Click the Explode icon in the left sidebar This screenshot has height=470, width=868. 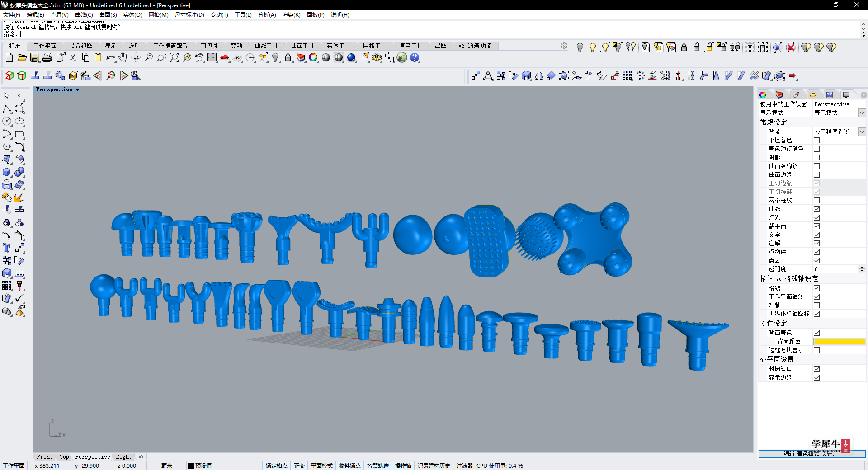[19, 197]
